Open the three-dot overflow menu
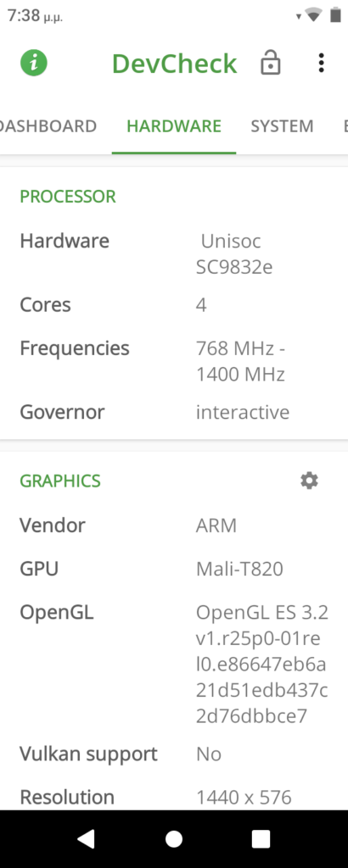This screenshot has width=348, height=868. tap(321, 63)
